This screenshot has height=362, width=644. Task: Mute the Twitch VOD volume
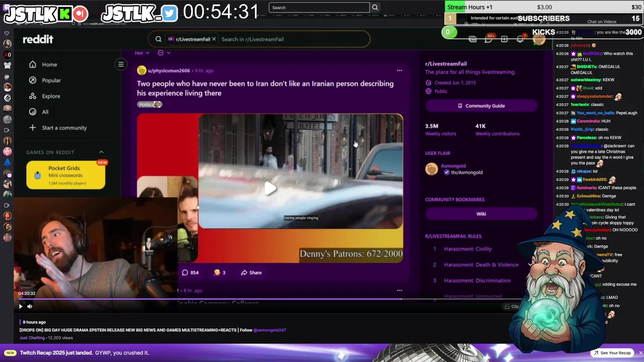click(30, 306)
